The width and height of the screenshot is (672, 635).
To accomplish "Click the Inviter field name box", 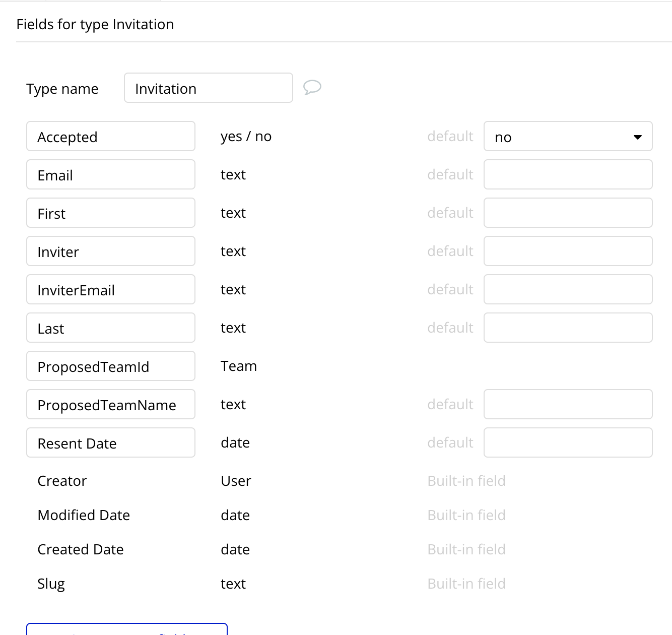I will click(111, 251).
